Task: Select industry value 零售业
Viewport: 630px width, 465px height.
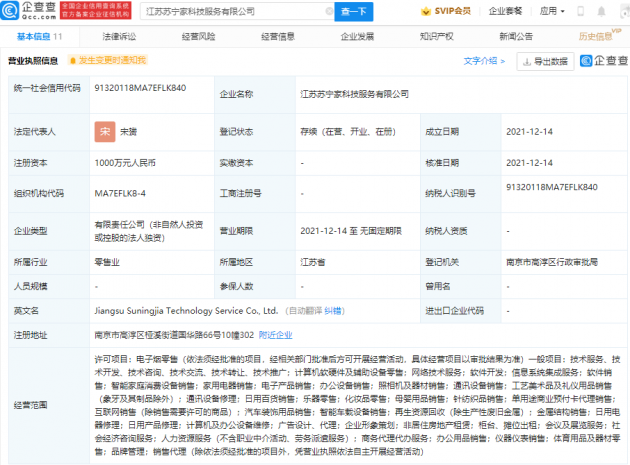Action: [107, 262]
